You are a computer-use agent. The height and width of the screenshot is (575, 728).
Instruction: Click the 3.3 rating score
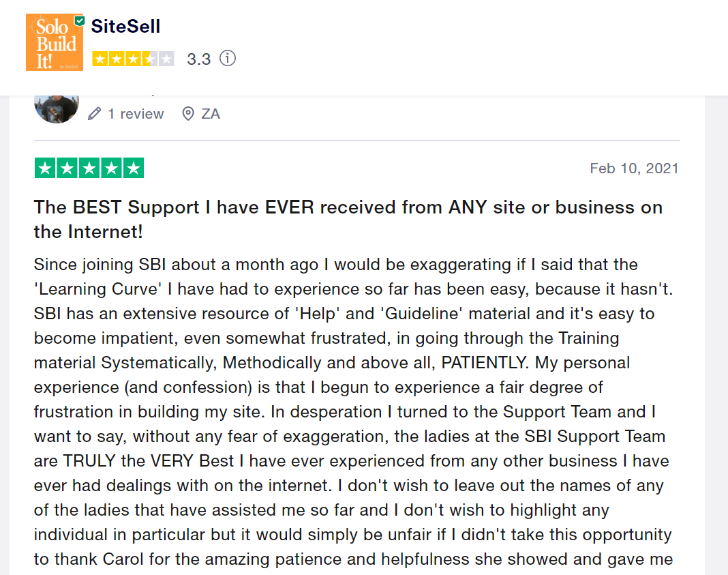pos(199,59)
